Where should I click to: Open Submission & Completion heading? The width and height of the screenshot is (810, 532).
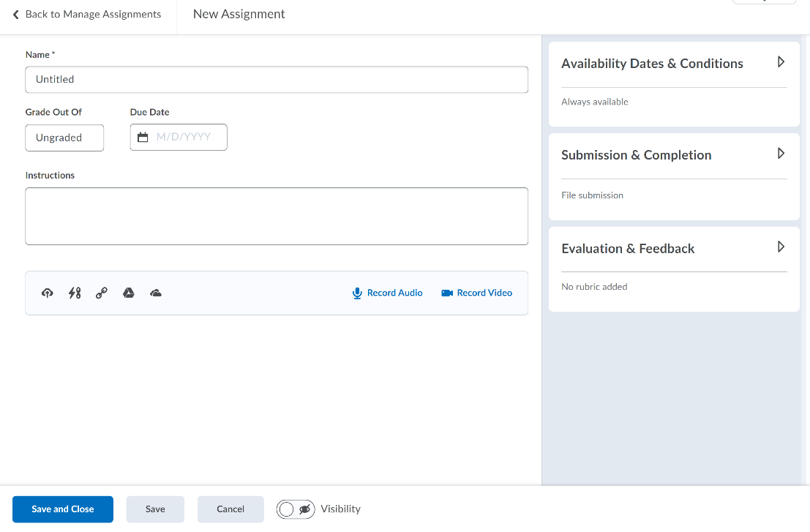637,155
